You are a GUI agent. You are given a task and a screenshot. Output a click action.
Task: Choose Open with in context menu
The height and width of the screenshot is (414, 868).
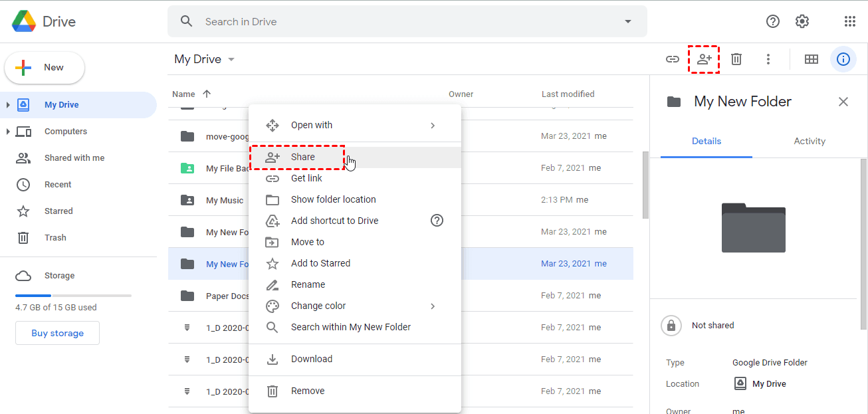355,126
